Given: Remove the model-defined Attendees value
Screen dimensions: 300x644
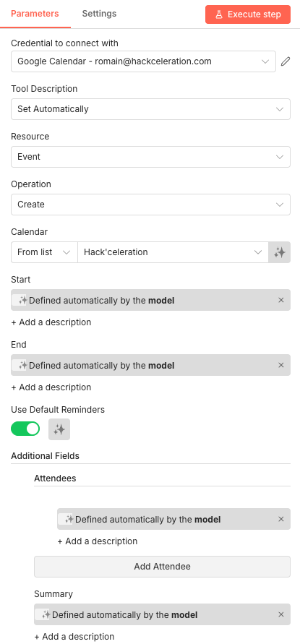Looking at the screenshot, I should 281,519.
